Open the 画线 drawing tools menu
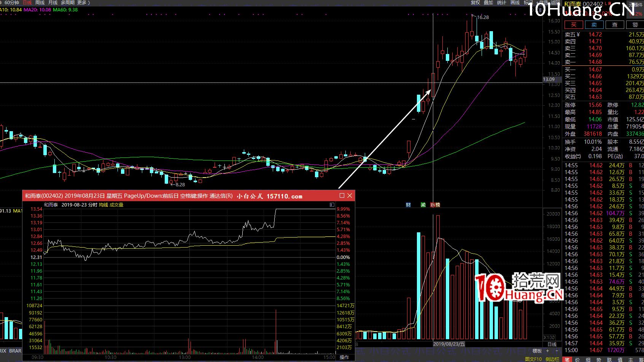This screenshot has width=644, height=362. 515,3
